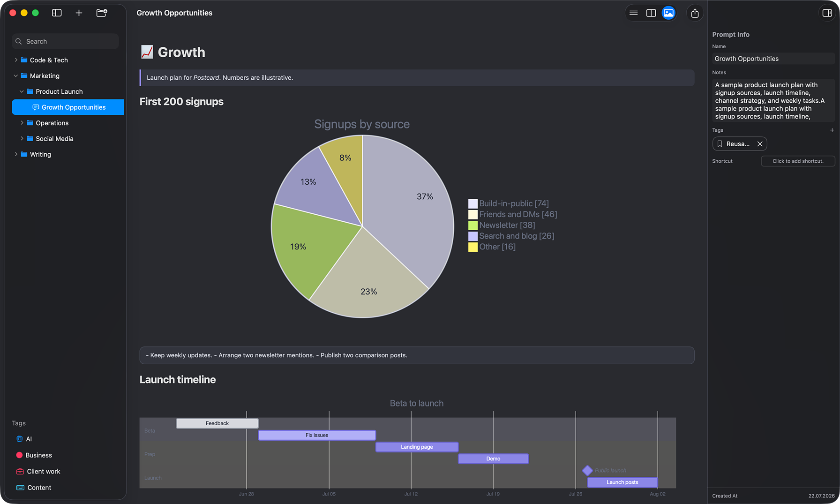The width and height of the screenshot is (840, 504).
Task: Remove the Reusa... tag with X
Action: click(x=760, y=144)
